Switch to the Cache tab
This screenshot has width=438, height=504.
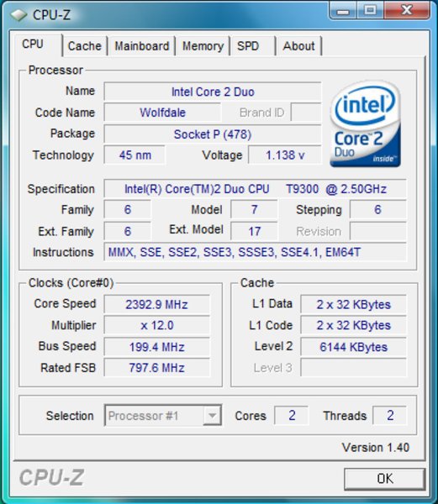85,46
